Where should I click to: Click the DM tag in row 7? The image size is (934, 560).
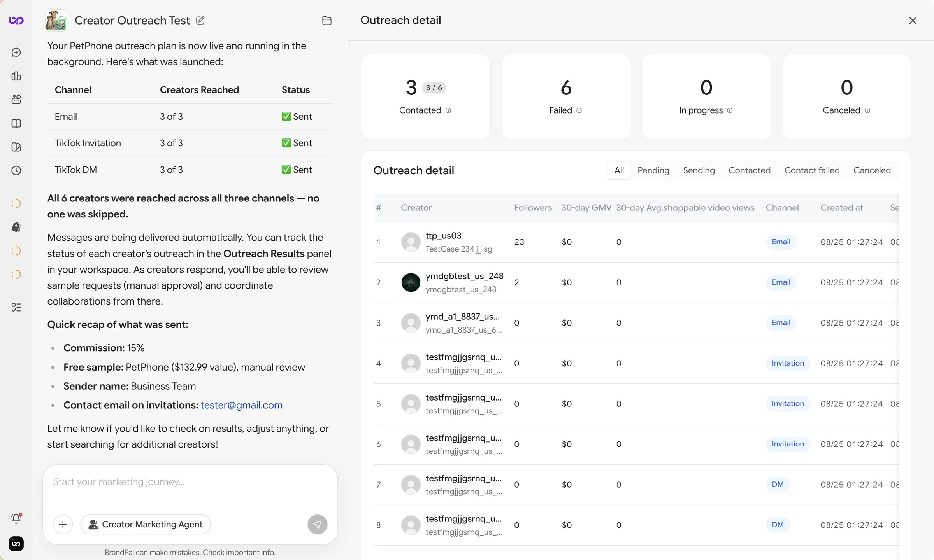(x=778, y=485)
